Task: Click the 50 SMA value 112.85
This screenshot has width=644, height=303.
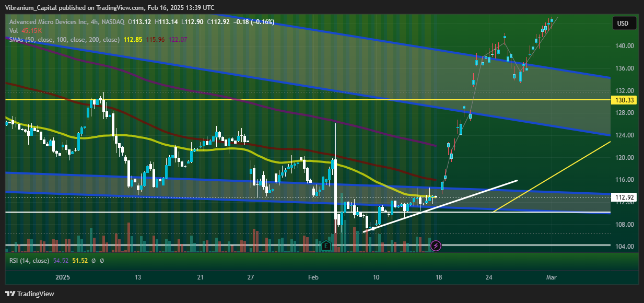Action: (x=132, y=40)
